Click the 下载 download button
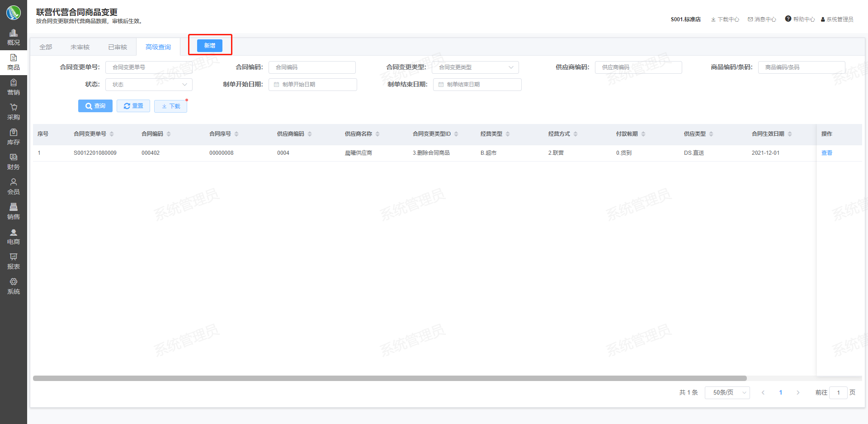This screenshot has width=868, height=424. pyautogui.click(x=170, y=106)
